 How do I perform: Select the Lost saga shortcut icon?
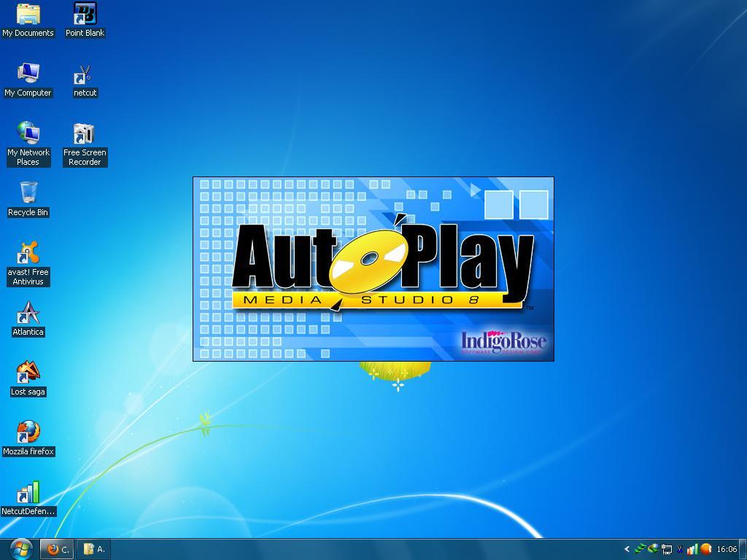click(28, 379)
